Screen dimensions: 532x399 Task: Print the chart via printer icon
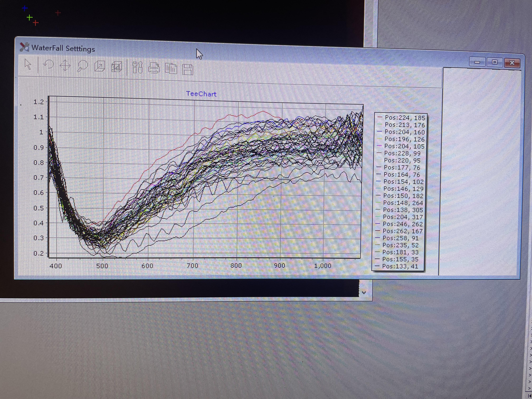154,68
